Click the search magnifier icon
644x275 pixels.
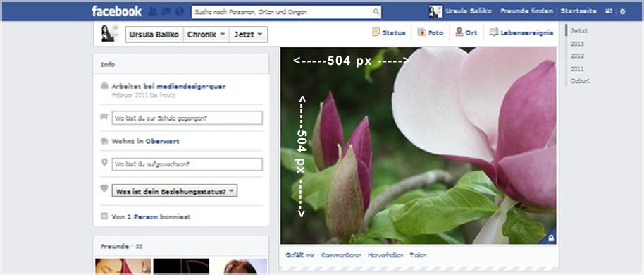(x=376, y=12)
